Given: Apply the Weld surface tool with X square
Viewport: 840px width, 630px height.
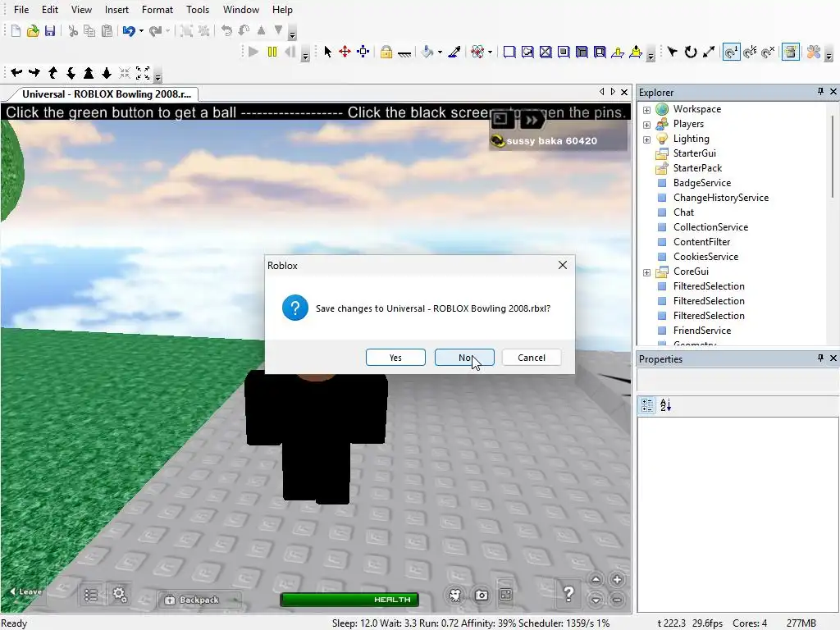Looking at the screenshot, I should [546, 52].
